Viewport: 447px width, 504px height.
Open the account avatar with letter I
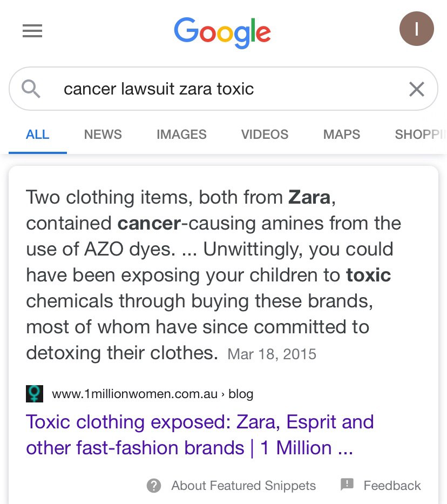pyautogui.click(x=416, y=29)
